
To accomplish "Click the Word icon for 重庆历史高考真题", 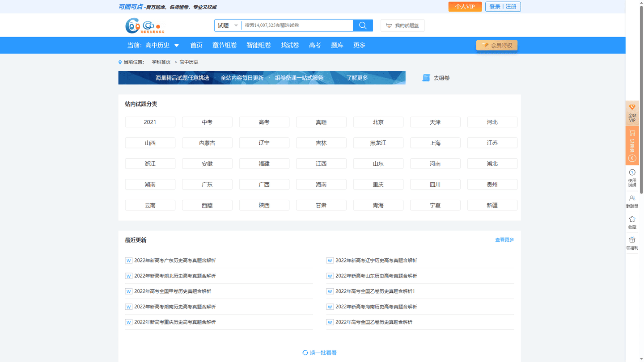I will [x=129, y=322].
